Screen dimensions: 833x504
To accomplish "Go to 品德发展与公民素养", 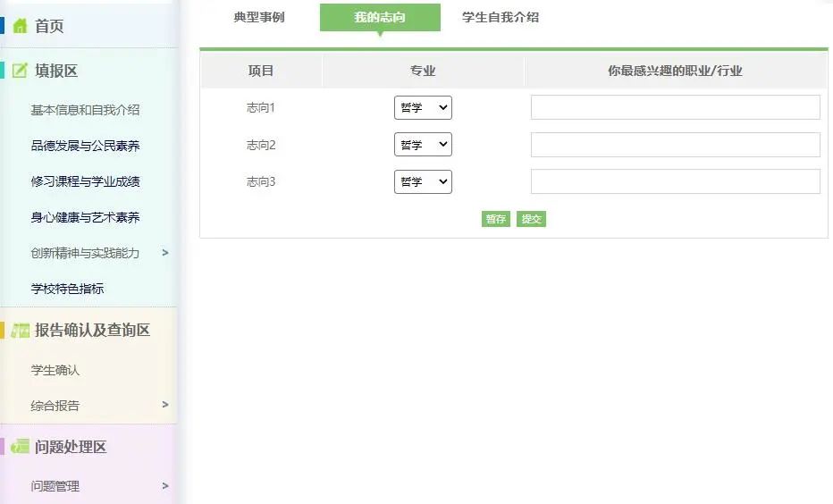I will tap(85, 146).
